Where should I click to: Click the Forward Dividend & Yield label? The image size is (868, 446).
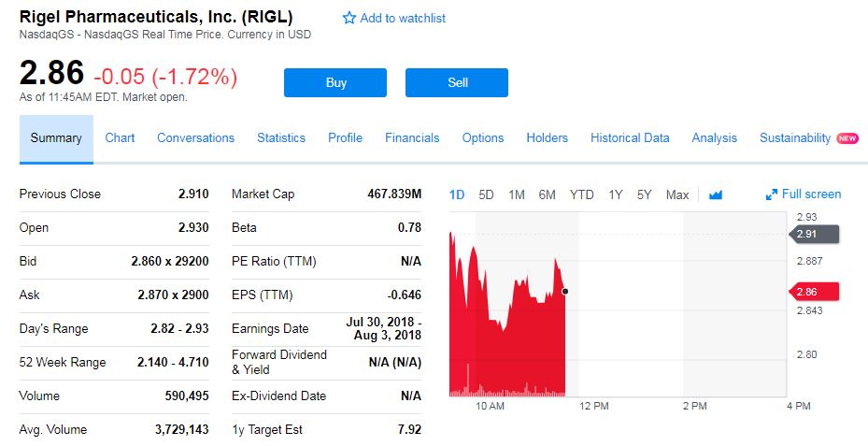pyautogui.click(x=279, y=363)
